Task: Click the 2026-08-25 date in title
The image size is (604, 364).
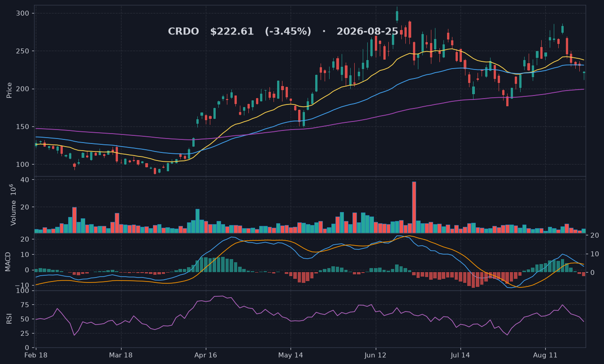Action: point(367,32)
